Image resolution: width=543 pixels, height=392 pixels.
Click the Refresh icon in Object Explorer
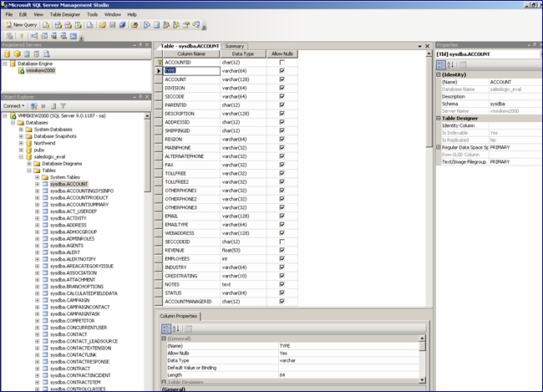(53, 106)
